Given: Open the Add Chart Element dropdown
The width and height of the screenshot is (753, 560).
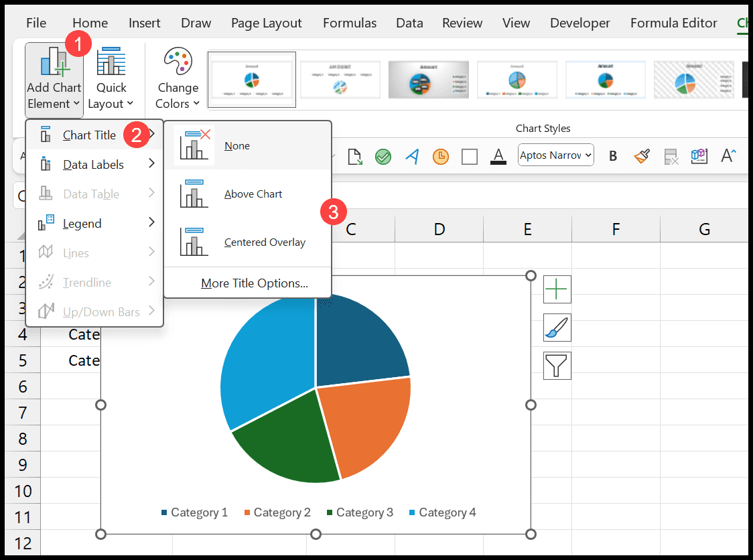Looking at the screenshot, I should click(54, 80).
